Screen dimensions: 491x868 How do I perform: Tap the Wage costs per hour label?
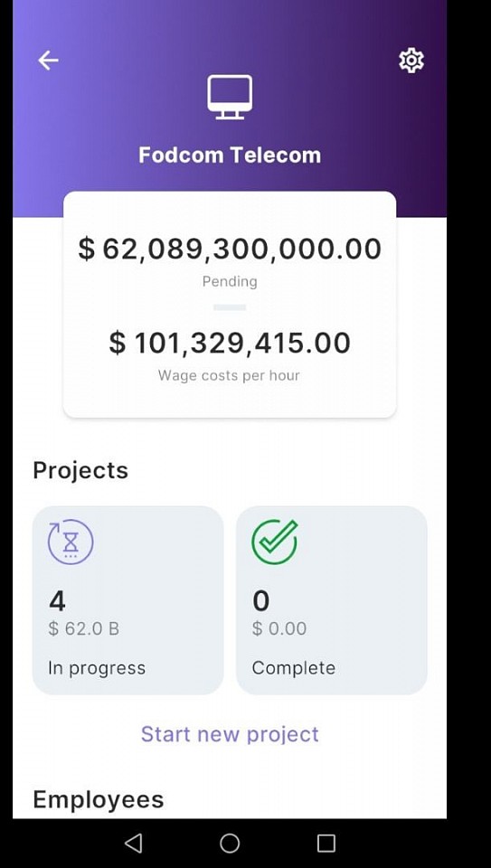click(229, 375)
